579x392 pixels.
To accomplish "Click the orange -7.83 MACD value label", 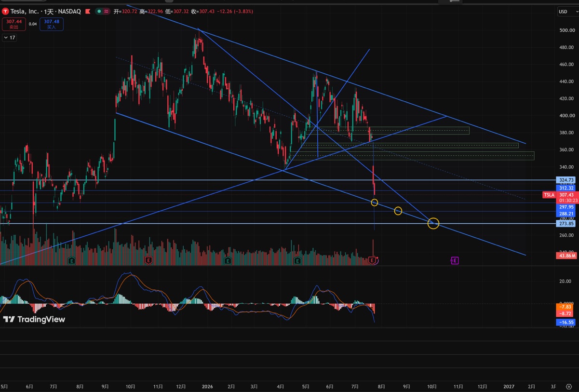I will click(x=566, y=307).
